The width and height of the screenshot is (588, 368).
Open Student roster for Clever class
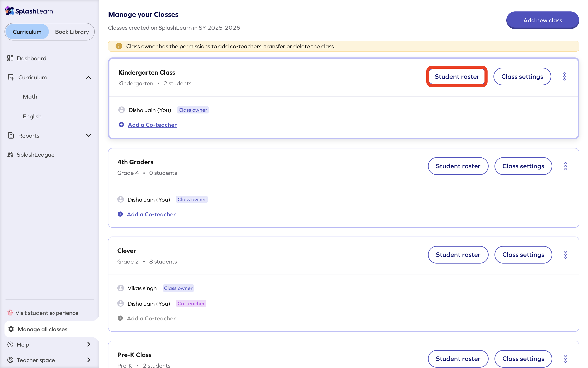click(x=458, y=255)
